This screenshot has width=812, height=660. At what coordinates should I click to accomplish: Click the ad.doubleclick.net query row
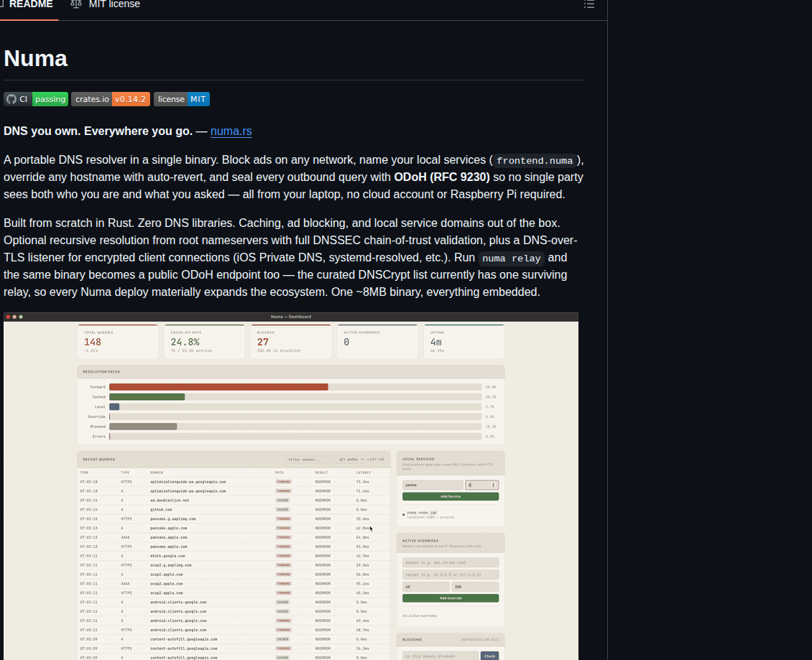pyautogui.click(x=234, y=501)
